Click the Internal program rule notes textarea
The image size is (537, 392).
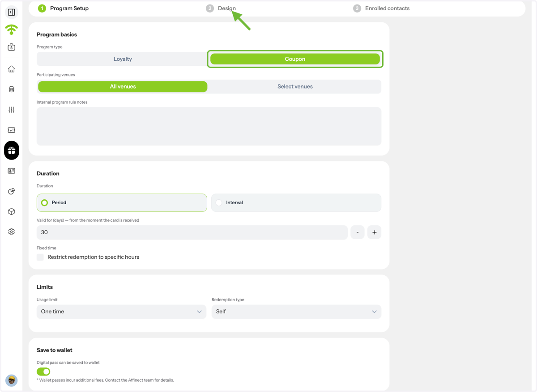209,126
